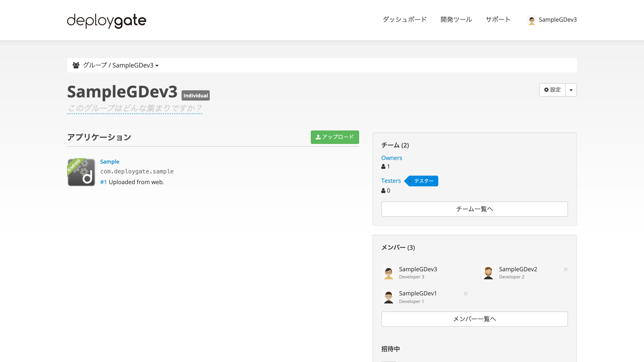Remove SampleGDev2 with the x button
The height and width of the screenshot is (362, 644).
click(566, 269)
